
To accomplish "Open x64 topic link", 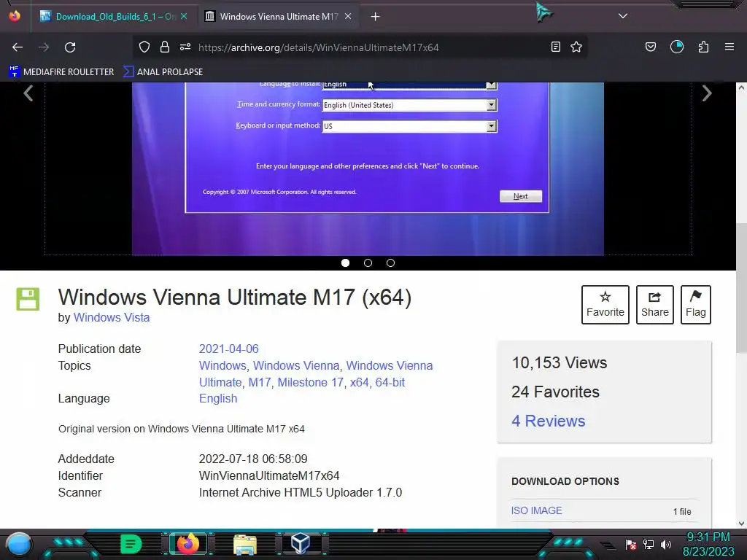I will pyautogui.click(x=359, y=382).
